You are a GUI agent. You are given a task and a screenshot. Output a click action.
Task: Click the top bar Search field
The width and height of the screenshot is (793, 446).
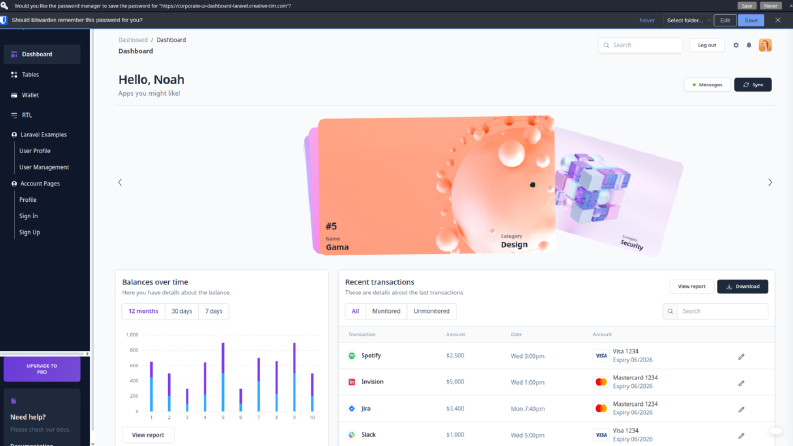coord(640,45)
